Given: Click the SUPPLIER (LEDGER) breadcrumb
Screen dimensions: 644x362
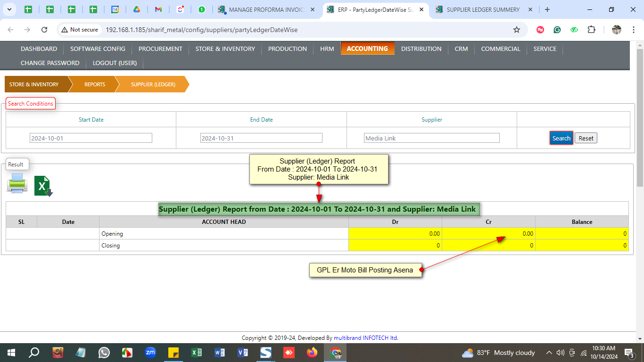Looking at the screenshot, I should [153, 84].
